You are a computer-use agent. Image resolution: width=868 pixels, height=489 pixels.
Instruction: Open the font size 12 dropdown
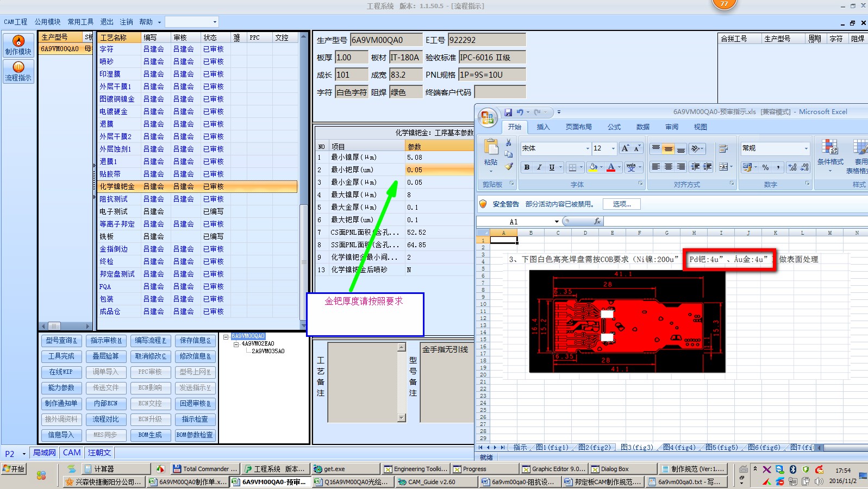coord(613,148)
